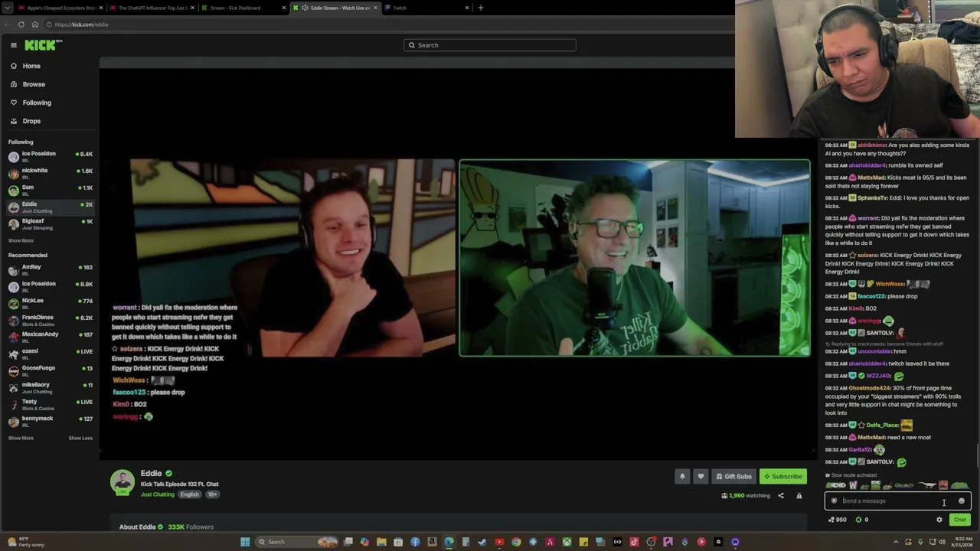The image size is (980, 551).
Task: Open bennymack's recommended channel avatar
Action: [x=13, y=420]
